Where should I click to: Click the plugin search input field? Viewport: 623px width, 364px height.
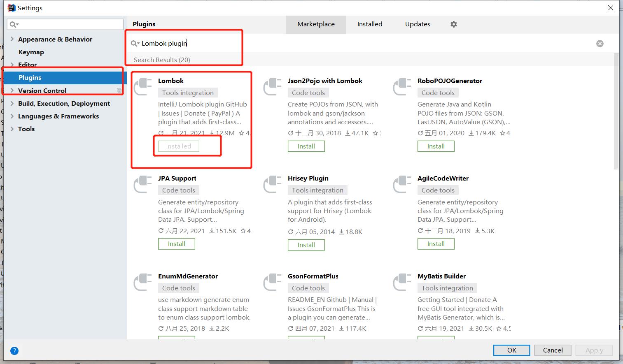(366, 44)
